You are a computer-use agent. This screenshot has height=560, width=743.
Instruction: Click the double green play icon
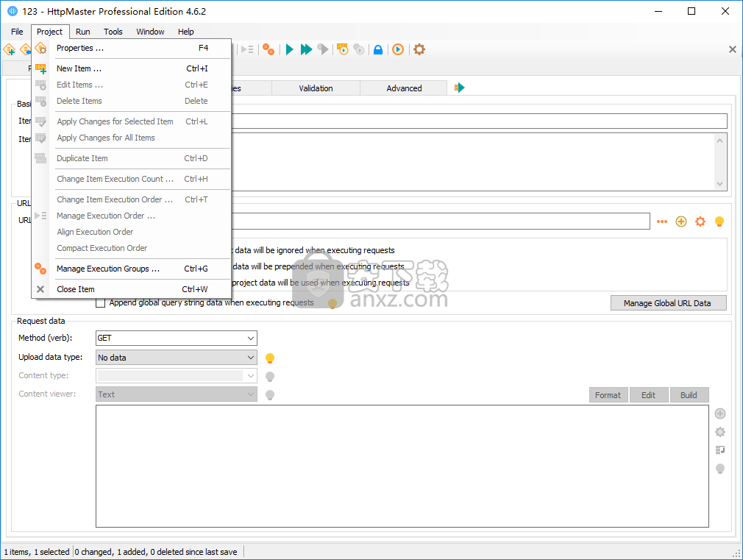click(306, 49)
